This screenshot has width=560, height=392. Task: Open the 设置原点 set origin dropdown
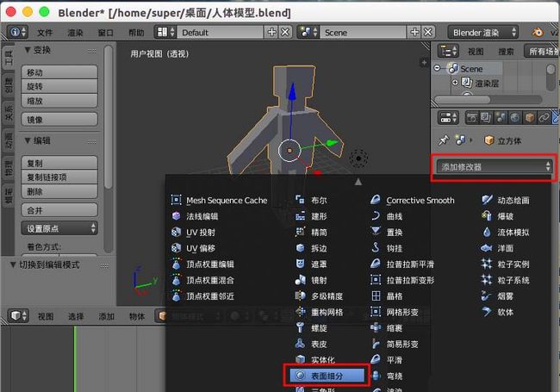pos(59,228)
